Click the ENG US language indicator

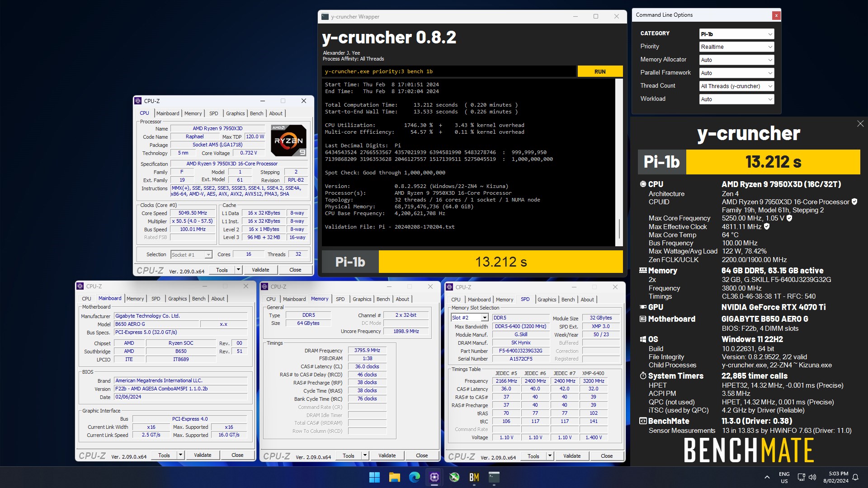point(784,477)
